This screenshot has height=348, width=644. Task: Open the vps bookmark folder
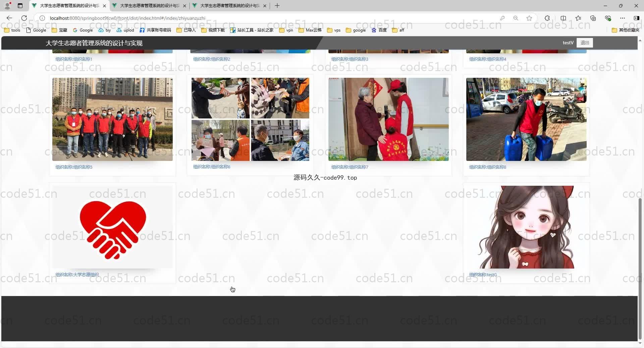point(334,30)
